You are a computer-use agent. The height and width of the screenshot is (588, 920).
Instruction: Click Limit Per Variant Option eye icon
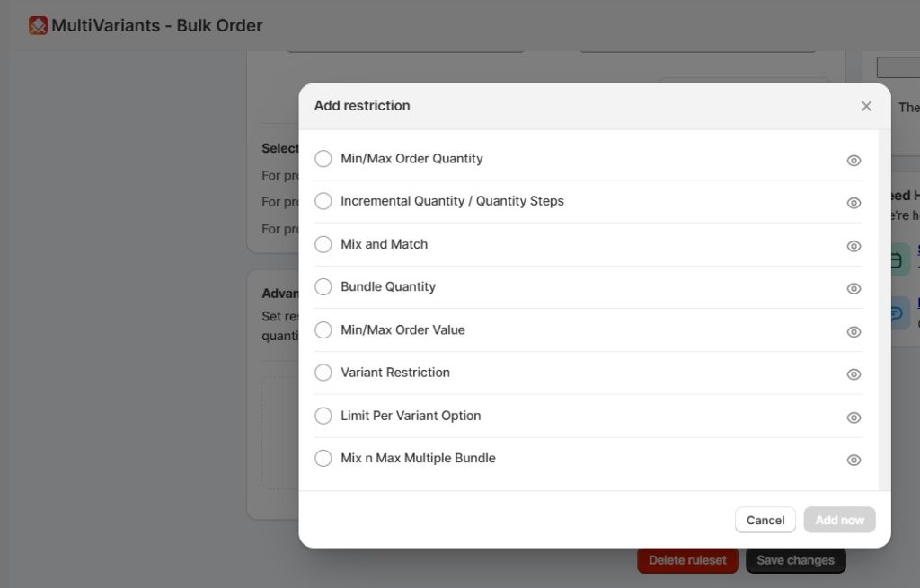point(854,417)
